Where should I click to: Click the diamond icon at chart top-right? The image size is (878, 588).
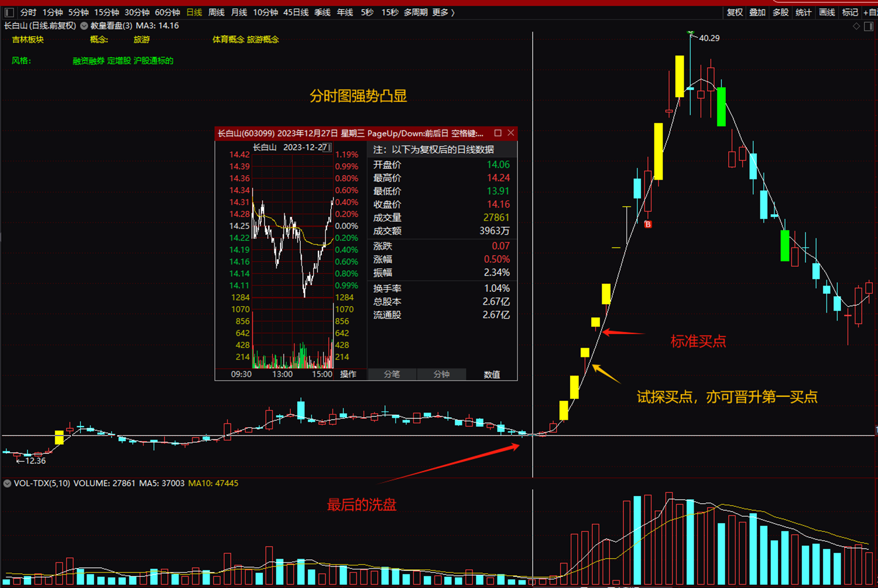pos(856,26)
